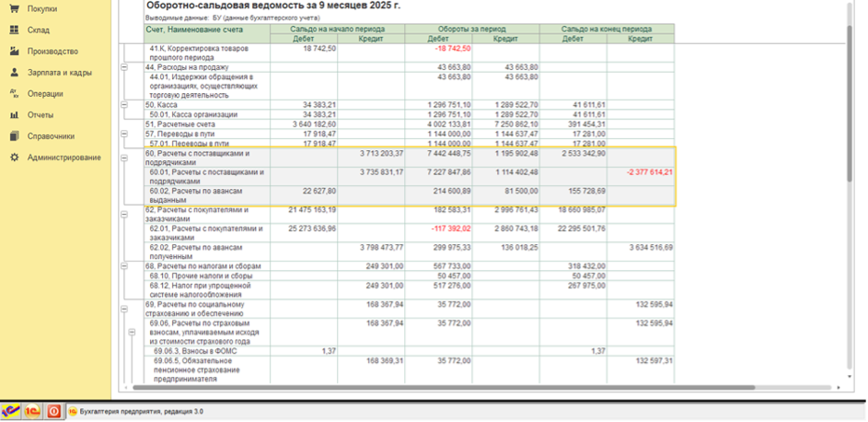868x422 pixels.
Task: Select row 41.К Корректировка товаров прошлого периода
Action: (409, 53)
